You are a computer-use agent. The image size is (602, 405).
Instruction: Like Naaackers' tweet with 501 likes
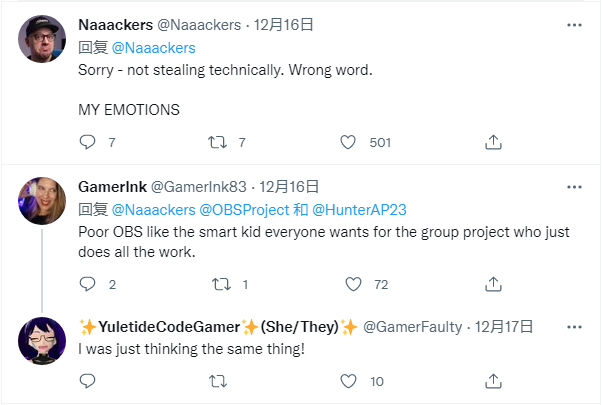tap(348, 142)
